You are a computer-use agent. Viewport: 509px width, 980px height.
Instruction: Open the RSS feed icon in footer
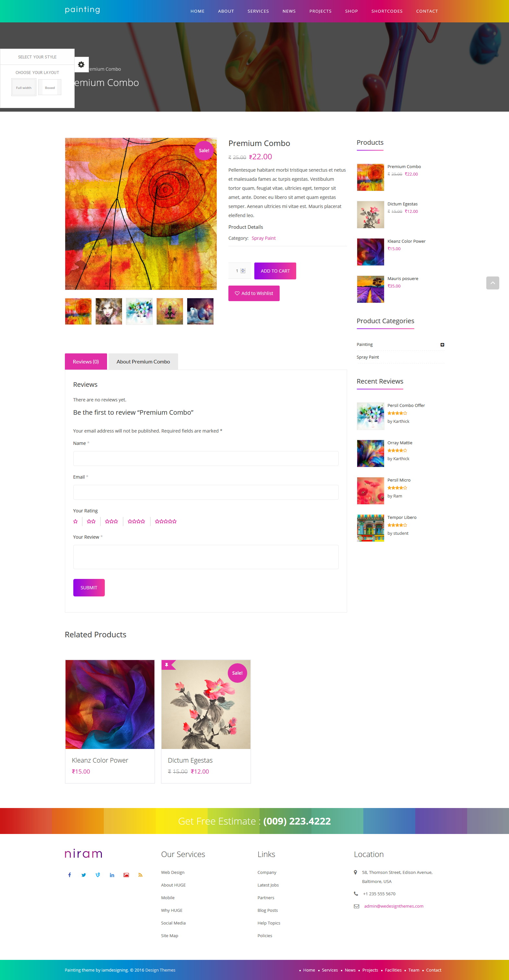[x=140, y=875]
